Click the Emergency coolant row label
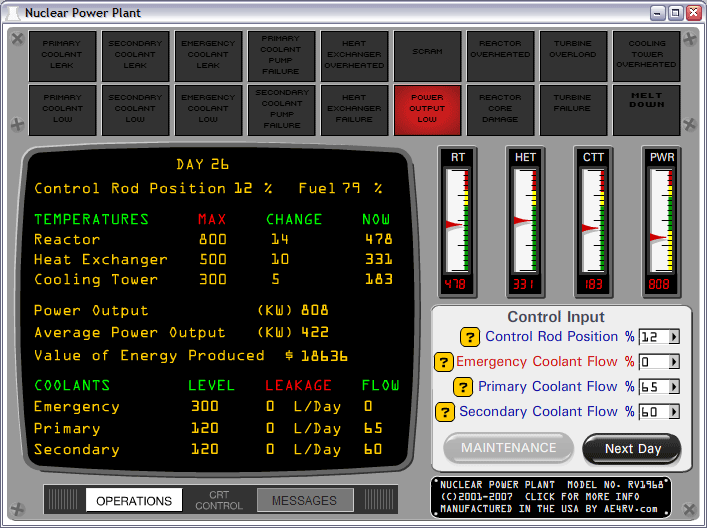Viewport: 707px width, 528px height. coord(77,407)
